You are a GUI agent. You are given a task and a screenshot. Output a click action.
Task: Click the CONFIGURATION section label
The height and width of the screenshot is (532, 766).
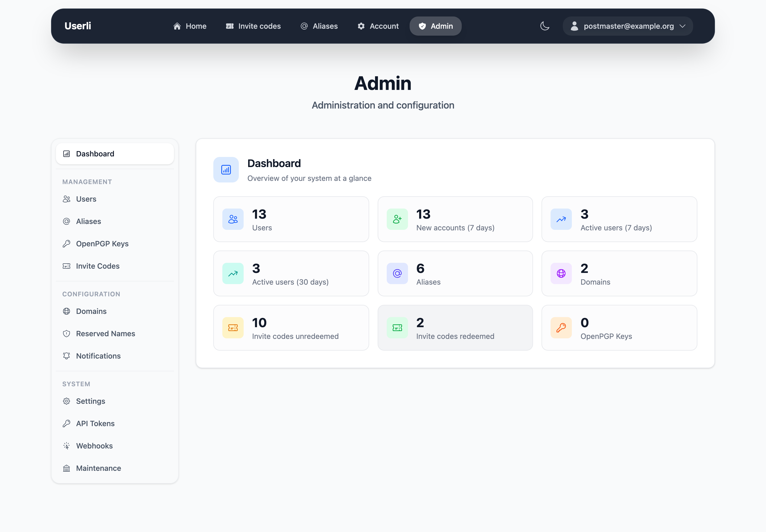pyautogui.click(x=91, y=294)
